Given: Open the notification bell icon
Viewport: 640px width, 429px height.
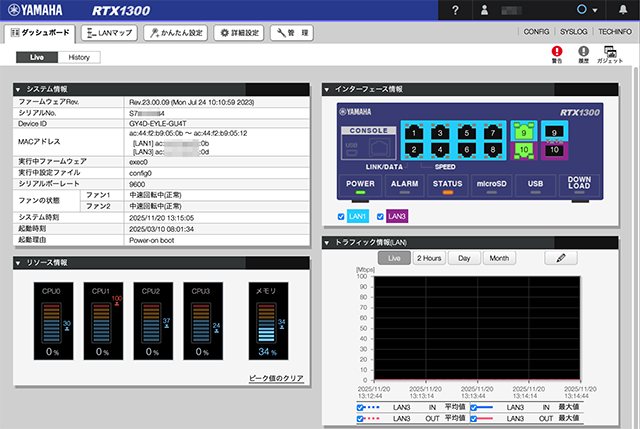Looking at the screenshot, I should pos(623,10).
